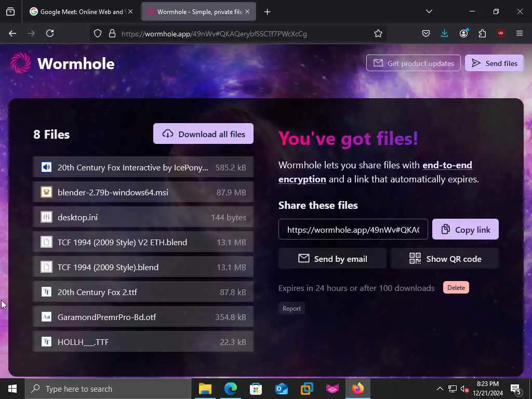
Task: Select TCF 1994 (2009 Style).blend file row
Action: [143, 267]
